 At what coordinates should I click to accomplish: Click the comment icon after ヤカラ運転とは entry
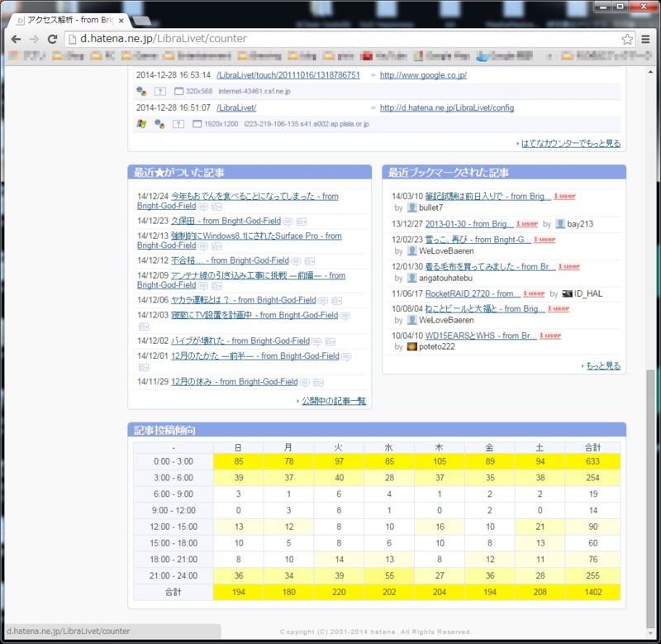(323, 301)
